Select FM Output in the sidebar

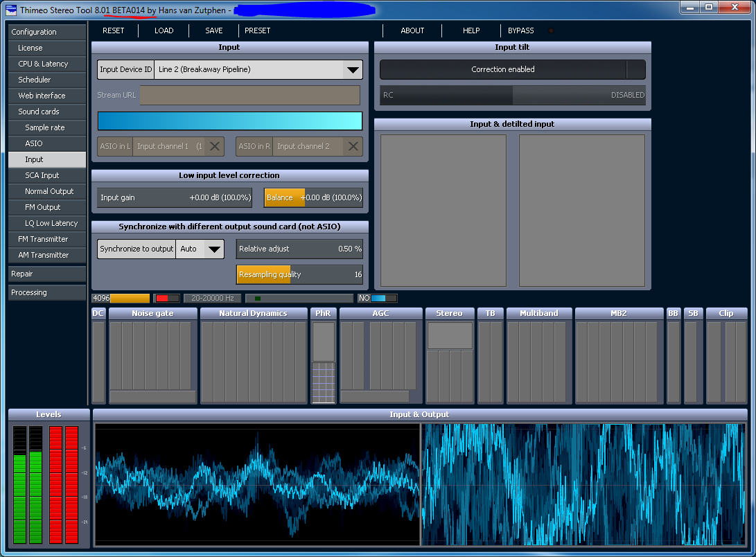(43, 207)
